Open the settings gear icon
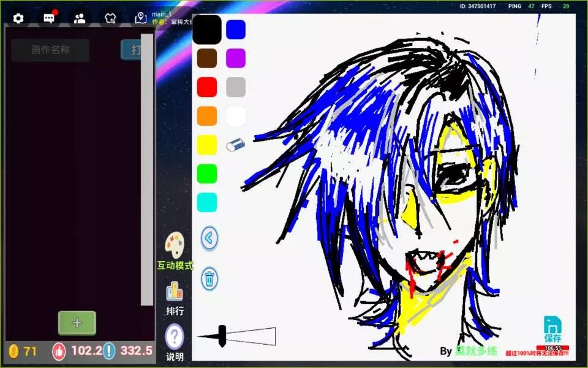588x368 pixels. click(x=18, y=18)
